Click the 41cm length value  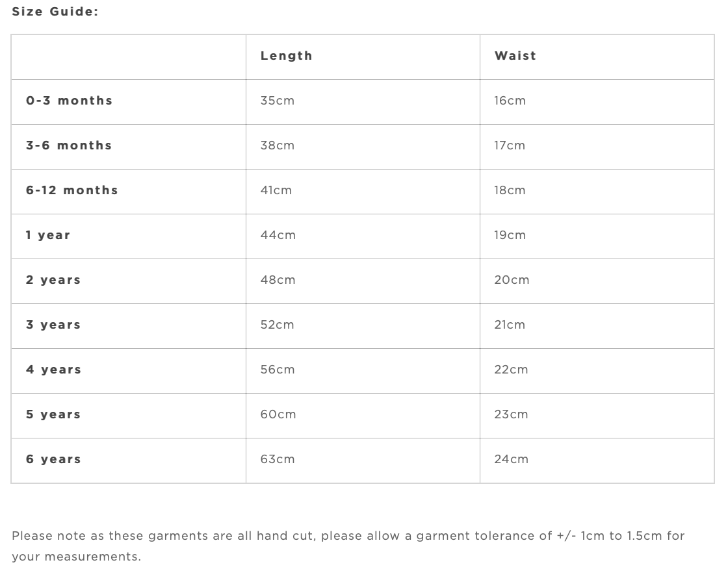(276, 190)
